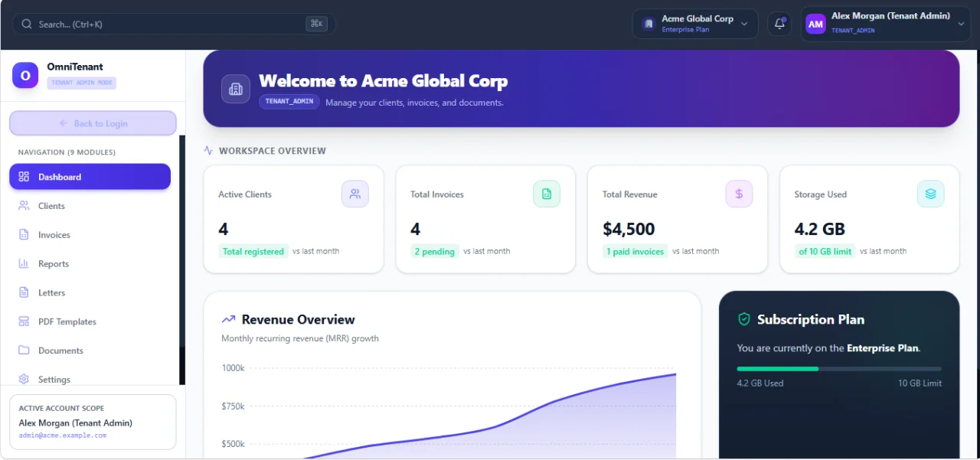The width and height of the screenshot is (980, 460).
Task: Expand the Acme Global Corp tenant switcher
Action: 695,24
